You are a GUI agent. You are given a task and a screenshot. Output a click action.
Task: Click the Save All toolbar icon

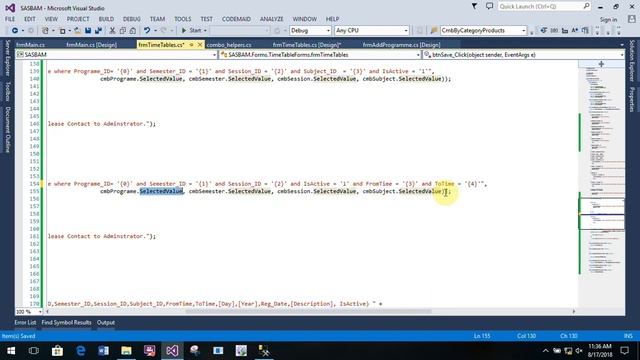tap(98, 31)
